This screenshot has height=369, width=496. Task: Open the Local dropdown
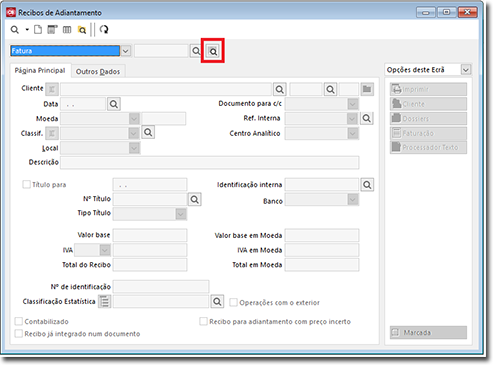click(x=134, y=148)
